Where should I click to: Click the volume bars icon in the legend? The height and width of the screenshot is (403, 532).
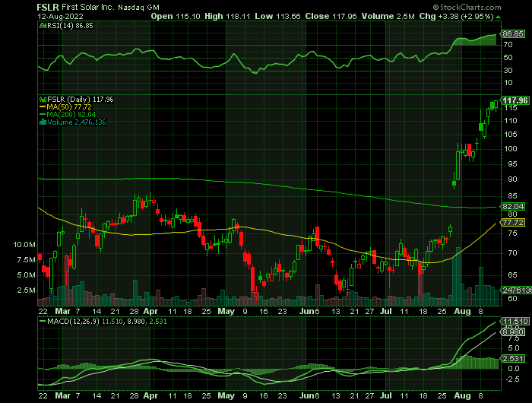coord(43,122)
